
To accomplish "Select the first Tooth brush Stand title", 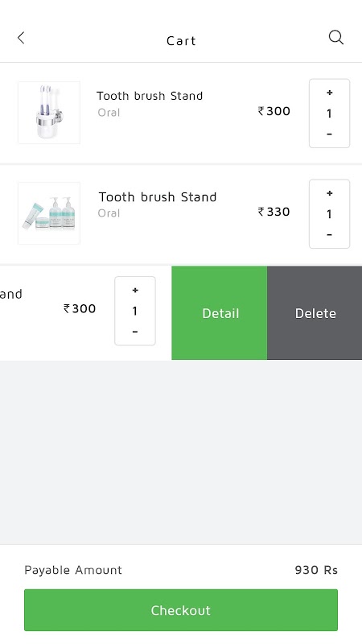I will click(150, 96).
